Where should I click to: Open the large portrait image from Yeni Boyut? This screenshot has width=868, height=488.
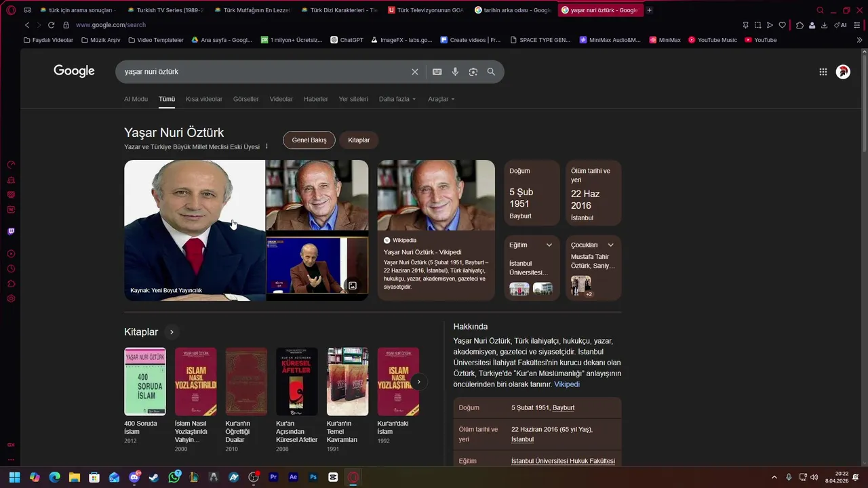[195, 230]
